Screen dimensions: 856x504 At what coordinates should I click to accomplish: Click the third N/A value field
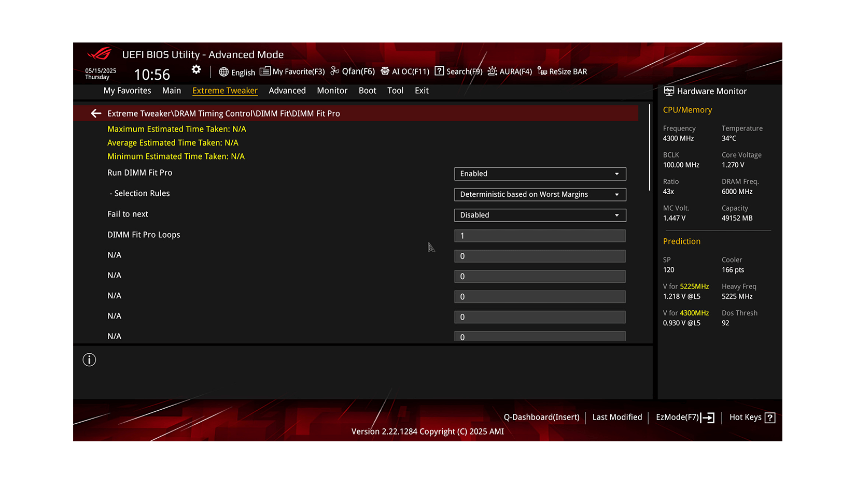click(540, 297)
